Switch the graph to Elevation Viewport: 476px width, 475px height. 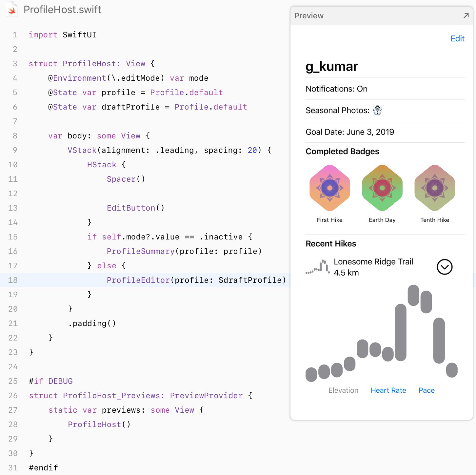(x=343, y=390)
